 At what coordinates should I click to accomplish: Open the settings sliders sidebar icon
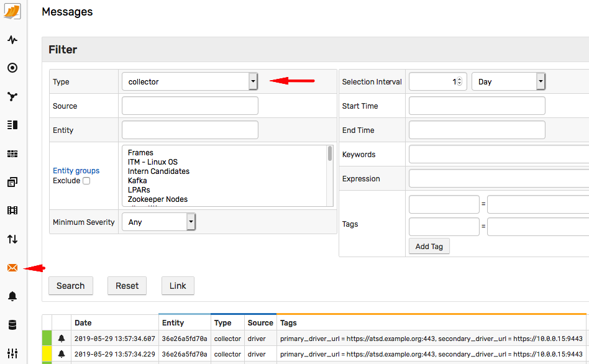[12, 353]
